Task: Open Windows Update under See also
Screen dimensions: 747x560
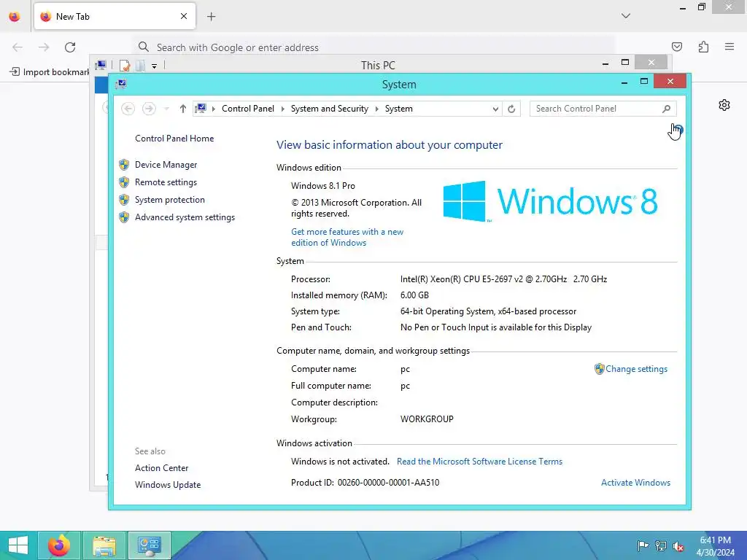Action: tap(168, 485)
